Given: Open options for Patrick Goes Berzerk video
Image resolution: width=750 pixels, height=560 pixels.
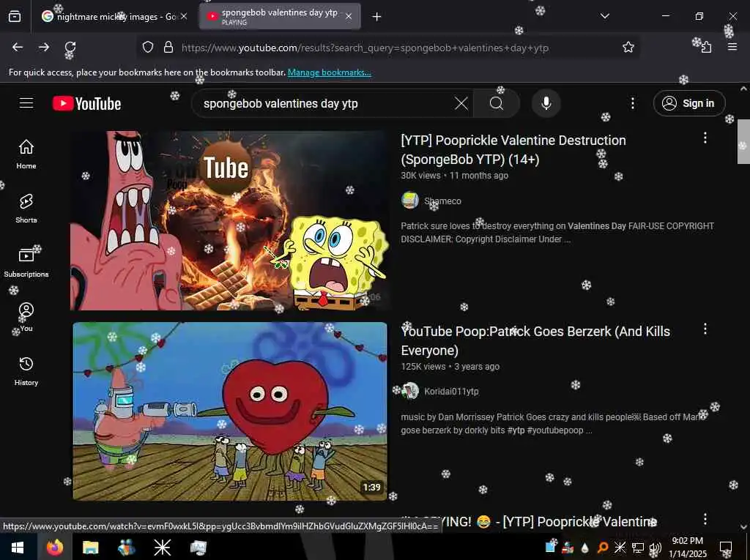Looking at the screenshot, I should point(705,329).
